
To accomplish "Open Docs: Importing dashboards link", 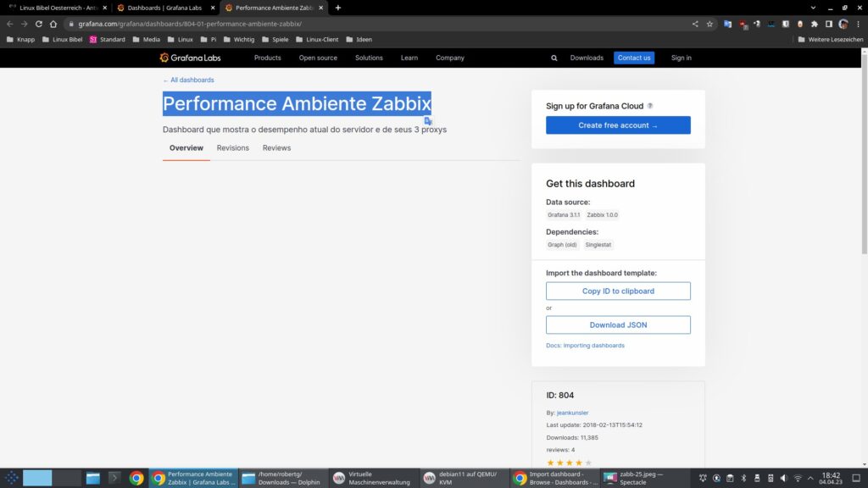I will 585,346.
